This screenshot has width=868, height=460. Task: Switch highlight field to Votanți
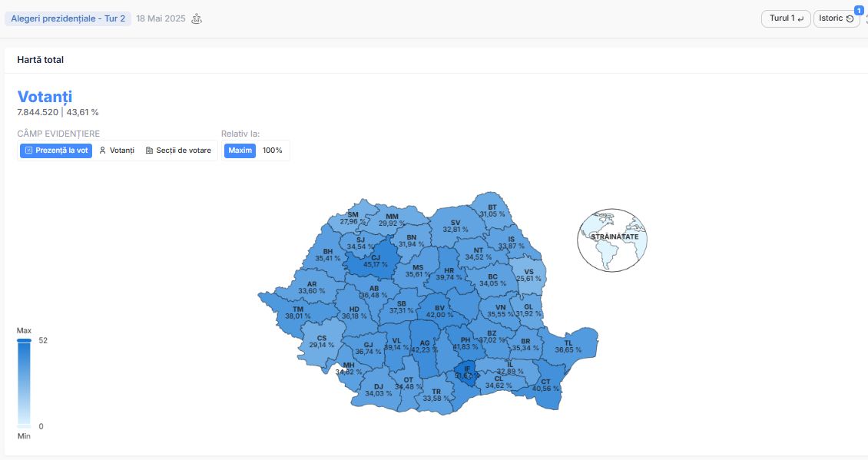(x=116, y=151)
